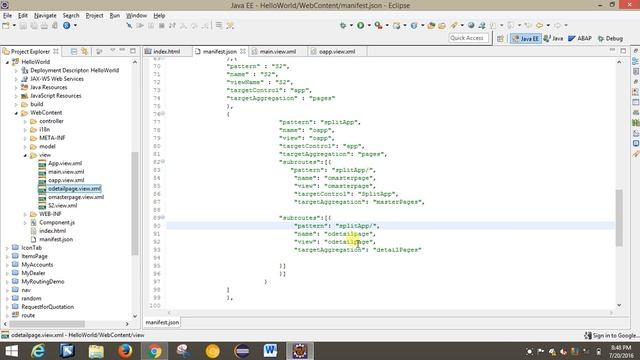Minimize the editor area
Viewport: 640px width, 360px height.
point(612,51)
